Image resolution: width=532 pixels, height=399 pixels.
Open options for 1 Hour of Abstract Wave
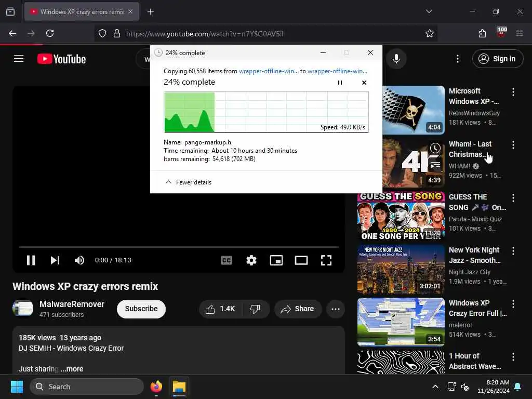click(x=513, y=356)
